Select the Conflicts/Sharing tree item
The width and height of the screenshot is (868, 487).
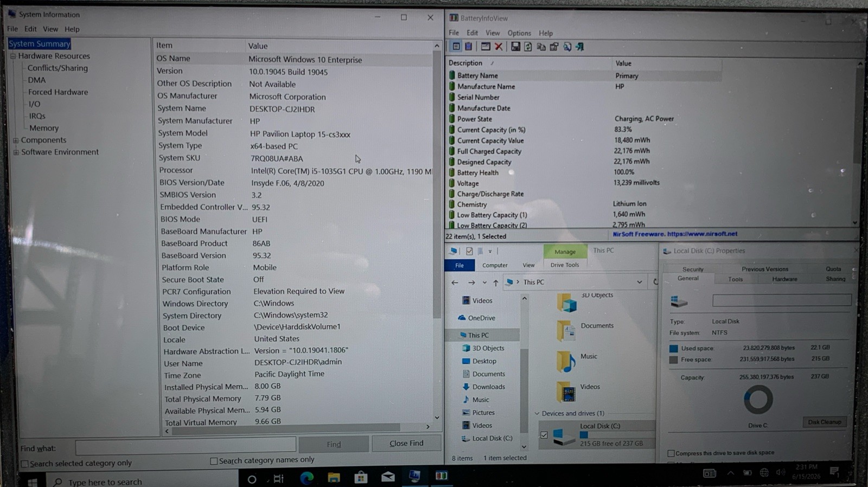[x=58, y=68]
